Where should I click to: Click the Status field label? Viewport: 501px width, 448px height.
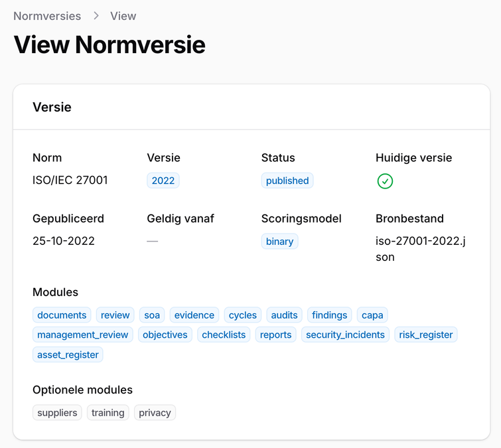278,157
